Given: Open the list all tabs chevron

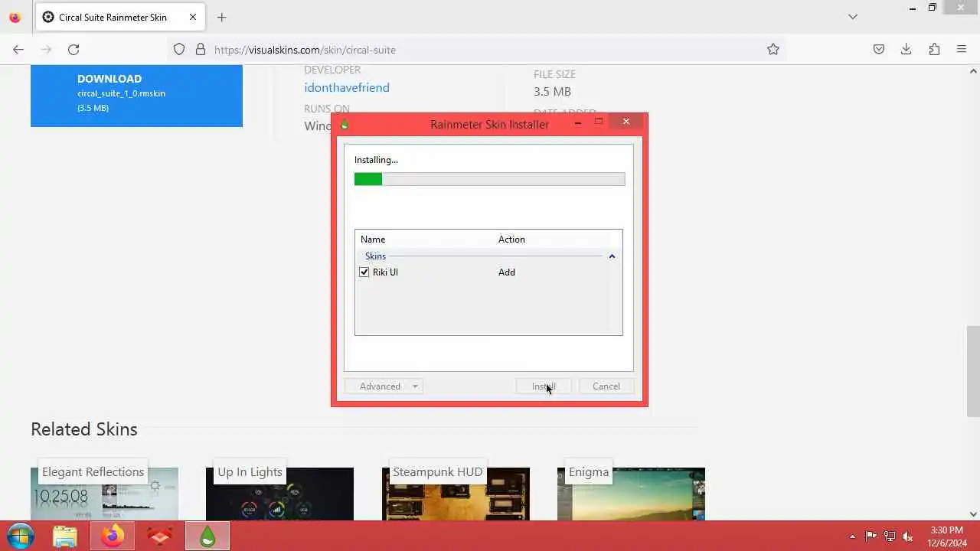Looking at the screenshot, I should point(853,17).
